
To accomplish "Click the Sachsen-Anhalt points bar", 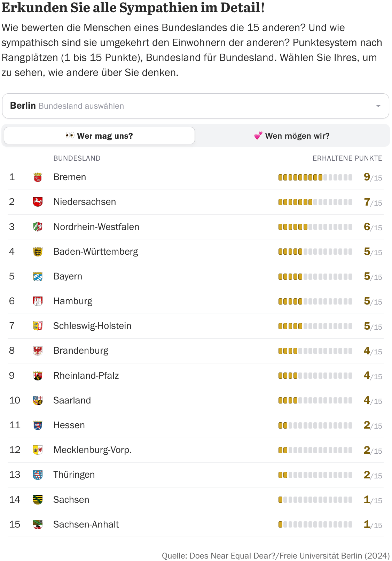I will (315, 524).
